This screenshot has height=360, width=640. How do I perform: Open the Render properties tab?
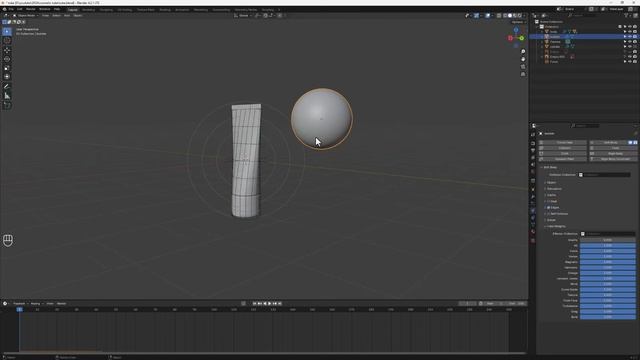tap(533, 143)
